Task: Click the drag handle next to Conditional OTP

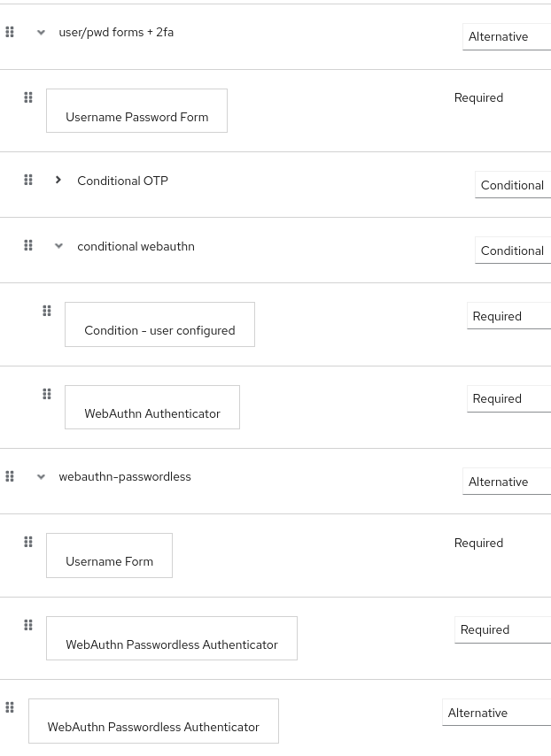Action: point(27,180)
